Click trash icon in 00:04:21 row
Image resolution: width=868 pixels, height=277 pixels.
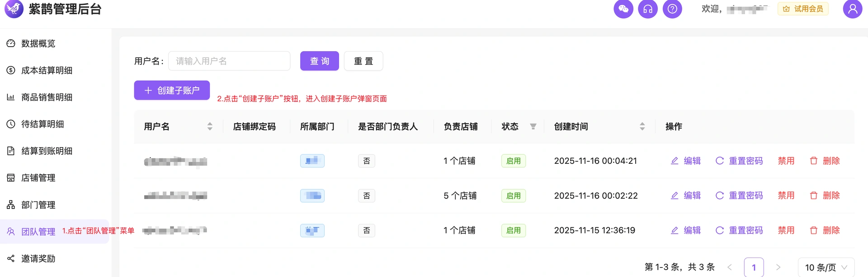814,161
